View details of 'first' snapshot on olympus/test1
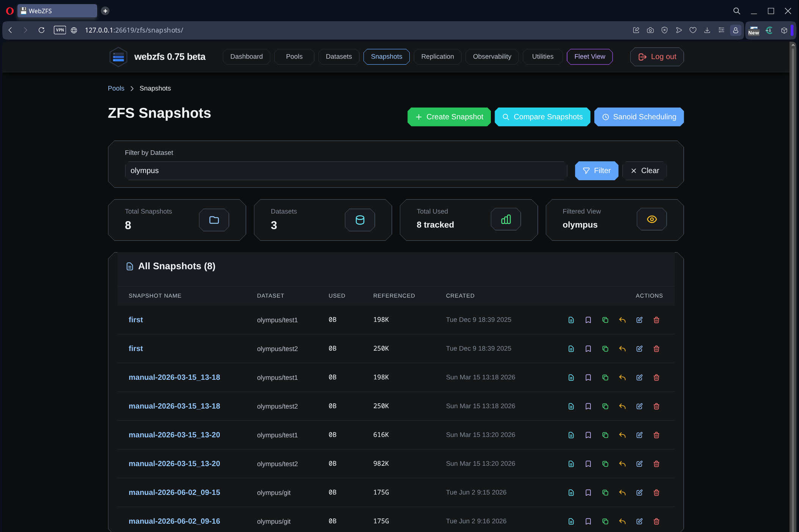Screen dimensions: 799x532 [571, 320]
